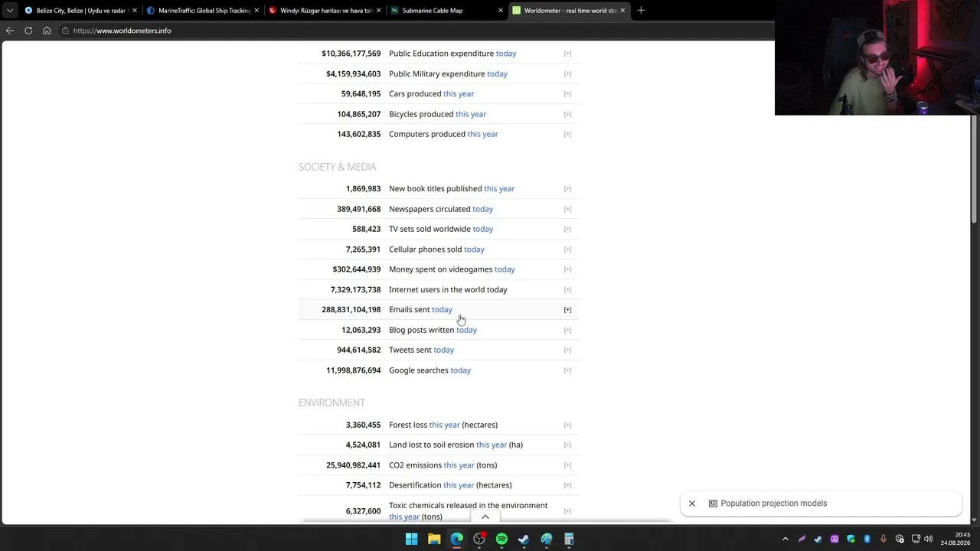The height and width of the screenshot is (551, 980).
Task: Click the ENVIRONMENT section heading
Action: click(x=332, y=403)
